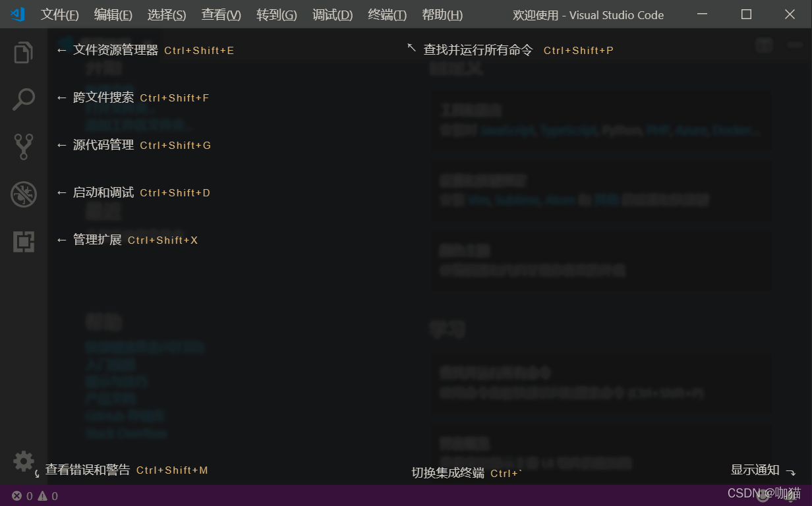The width and height of the screenshot is (812, 506).
Task: Click the error circle icon in status bar
Action: [x=16, y=496]
